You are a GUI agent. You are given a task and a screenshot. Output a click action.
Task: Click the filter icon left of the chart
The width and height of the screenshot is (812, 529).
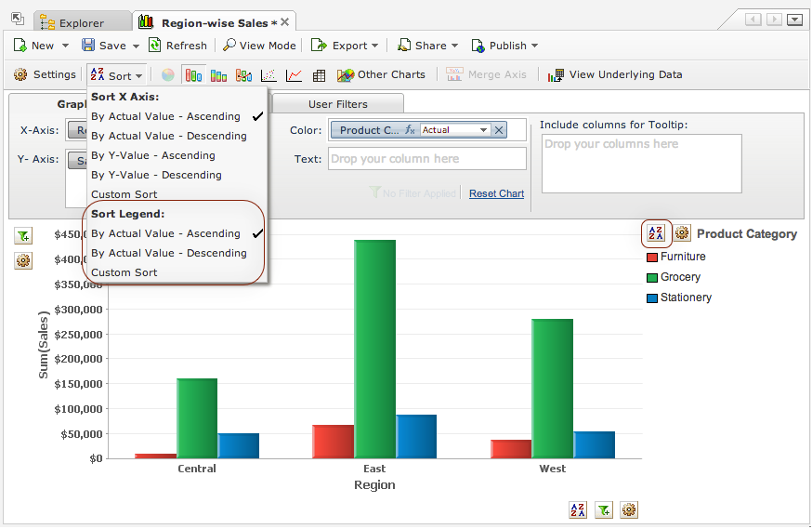23,236
